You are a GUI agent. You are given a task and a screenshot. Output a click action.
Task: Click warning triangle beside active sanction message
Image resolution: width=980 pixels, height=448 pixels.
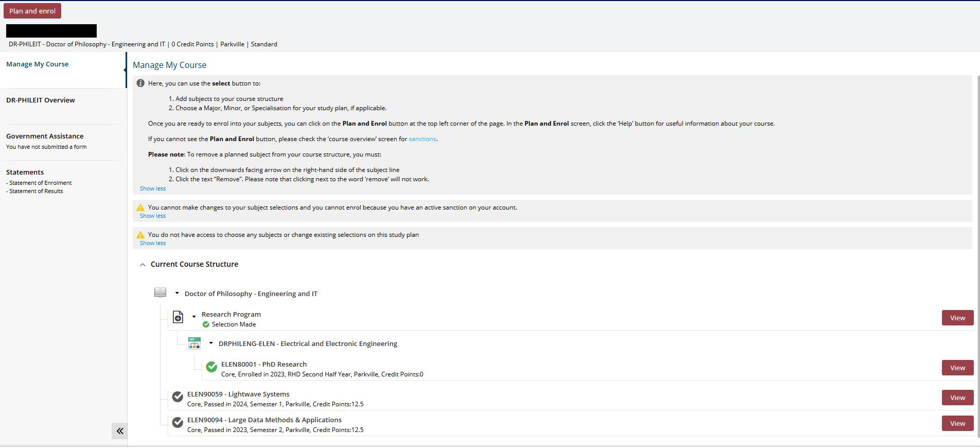coord(140,208)
